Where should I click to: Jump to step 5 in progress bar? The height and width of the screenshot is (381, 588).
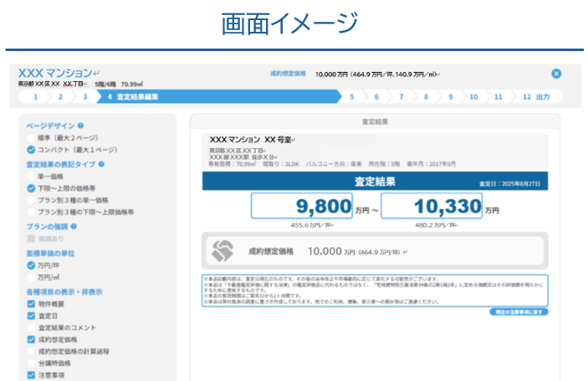click(x=352, y=97)
